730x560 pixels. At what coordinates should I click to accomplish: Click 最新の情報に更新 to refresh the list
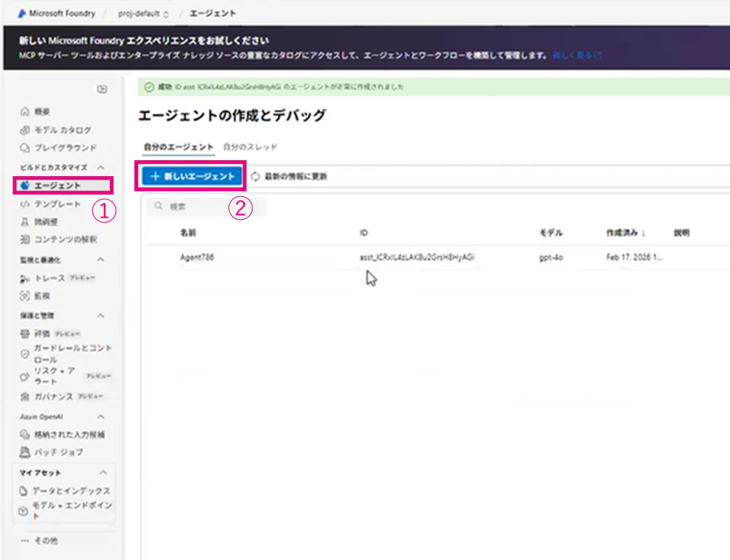(289, 176)
